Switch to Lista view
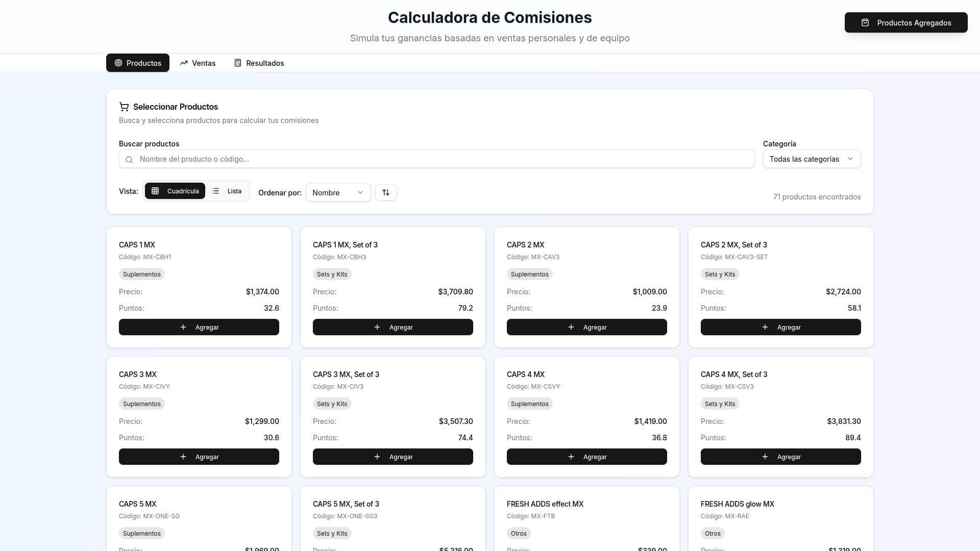 point(228,191)
